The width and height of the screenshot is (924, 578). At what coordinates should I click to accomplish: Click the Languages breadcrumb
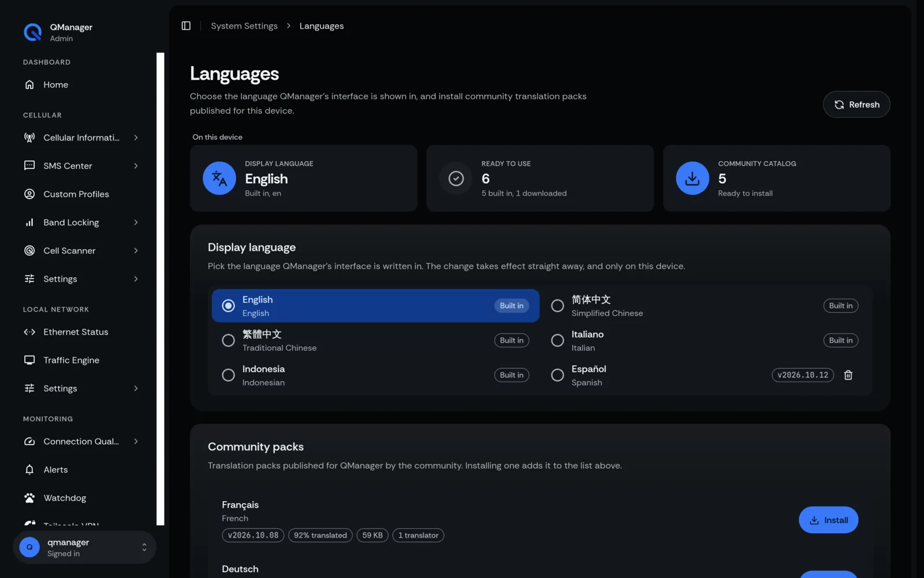coord(322,26)
